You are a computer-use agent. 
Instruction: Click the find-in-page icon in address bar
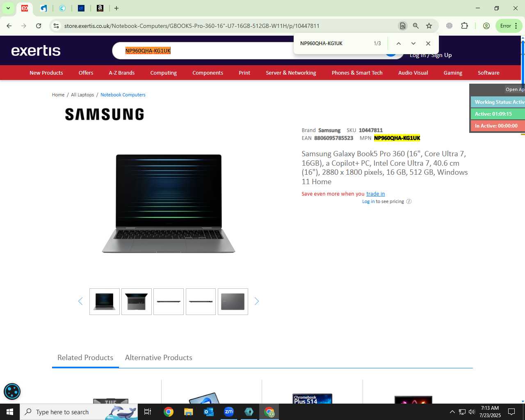coord(403,26)
